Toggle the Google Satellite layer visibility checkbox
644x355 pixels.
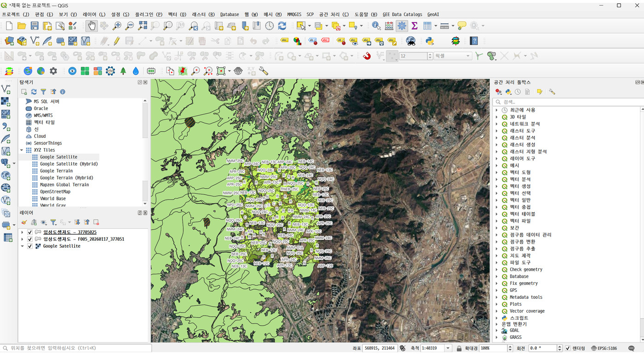30,246
